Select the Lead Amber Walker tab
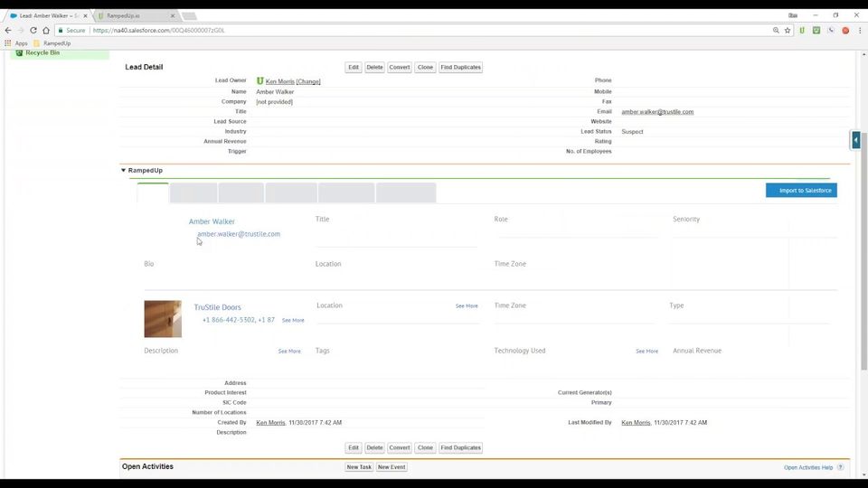 pyautogui.click(x=48, y=16)
